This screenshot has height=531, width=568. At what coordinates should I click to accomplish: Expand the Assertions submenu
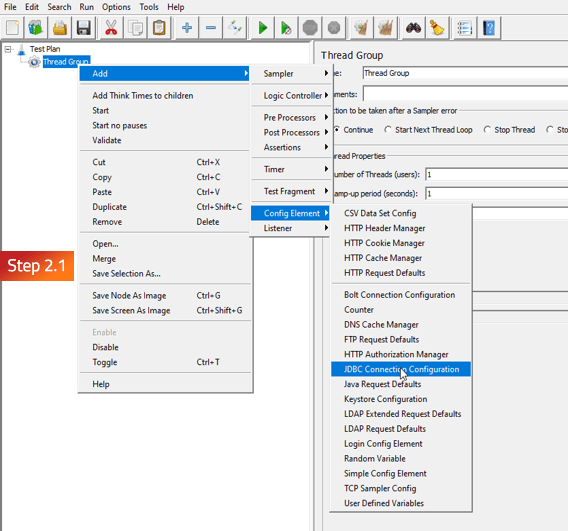tap(291, 147)
